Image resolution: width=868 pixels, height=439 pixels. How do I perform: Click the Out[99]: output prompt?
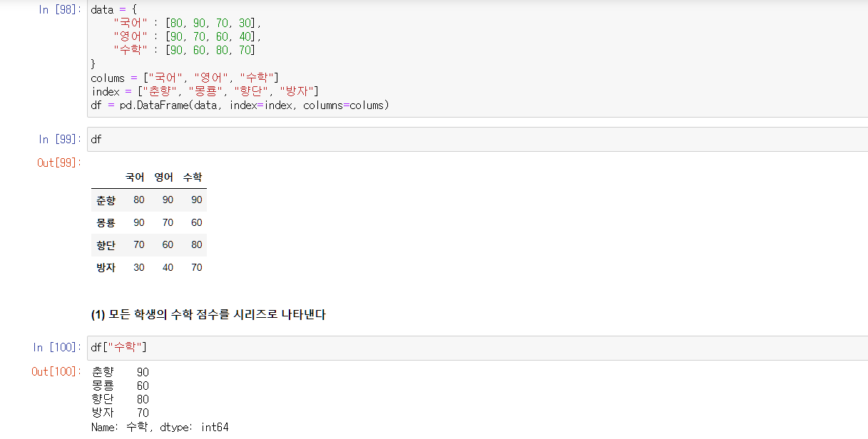[x=59, y=162]
